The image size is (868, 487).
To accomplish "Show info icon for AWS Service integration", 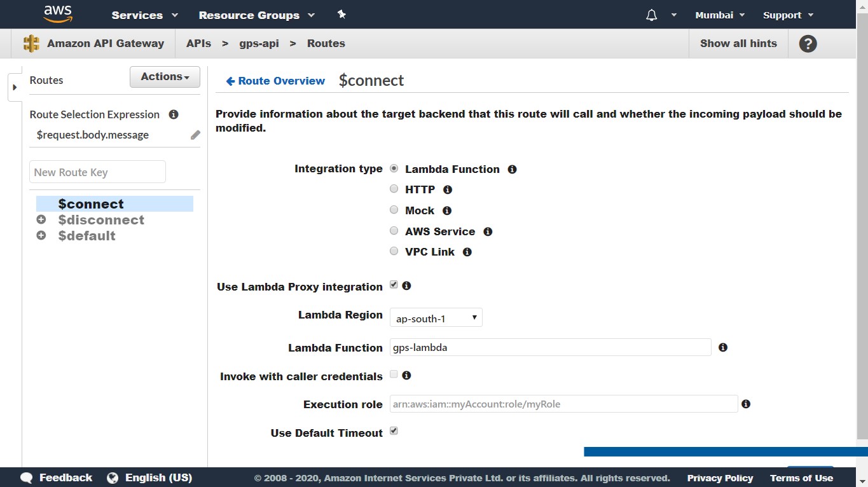I will click(488, 231).
